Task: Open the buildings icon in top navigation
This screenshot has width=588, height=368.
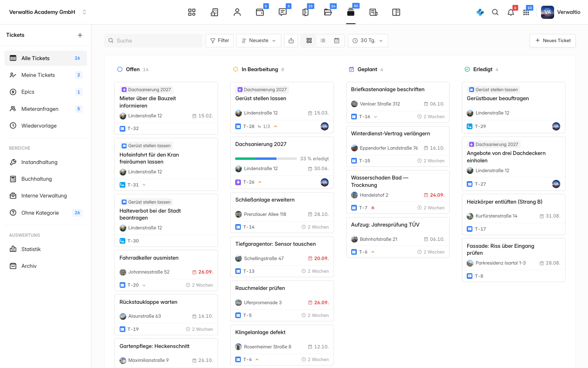Action: [x=214, y=12]
